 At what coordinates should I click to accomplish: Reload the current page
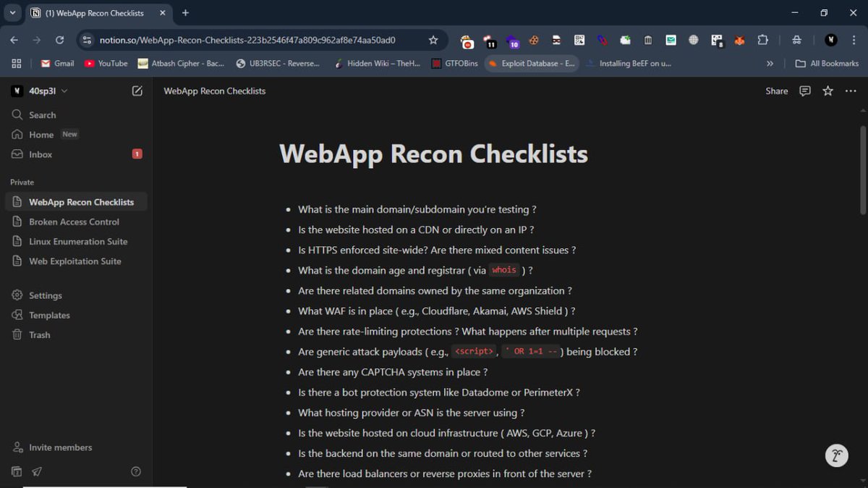click(59, 41)
